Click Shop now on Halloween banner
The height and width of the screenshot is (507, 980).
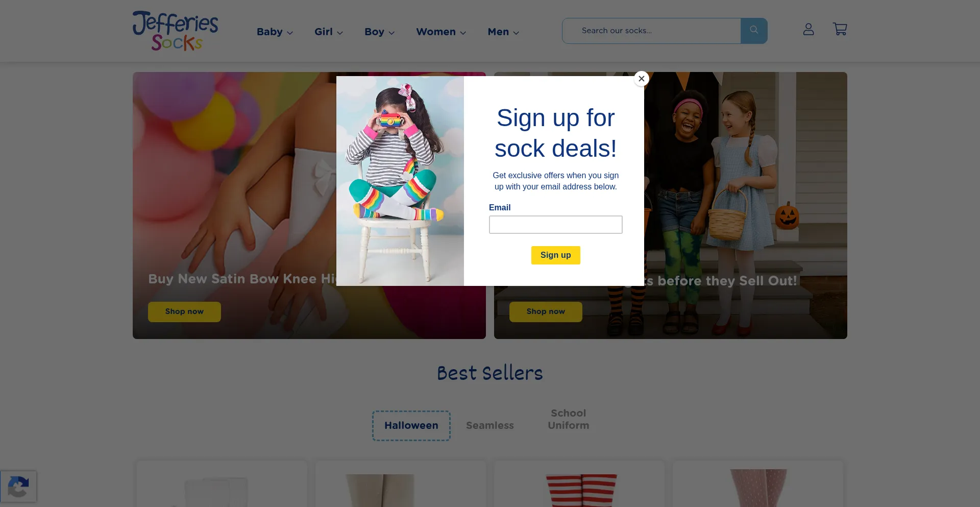(546, 311)
